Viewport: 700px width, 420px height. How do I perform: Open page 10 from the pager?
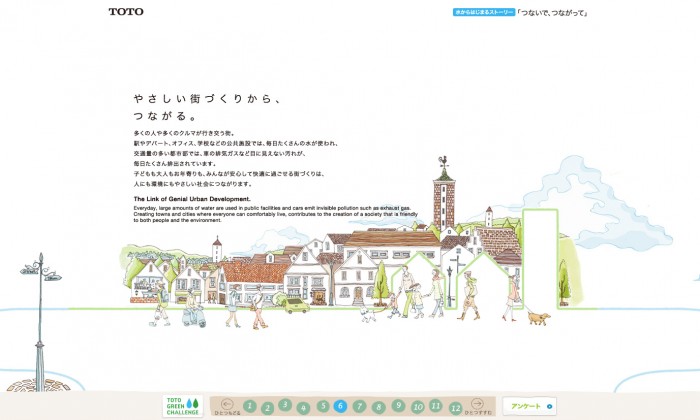pyautogui.click(x=417, y=407)
